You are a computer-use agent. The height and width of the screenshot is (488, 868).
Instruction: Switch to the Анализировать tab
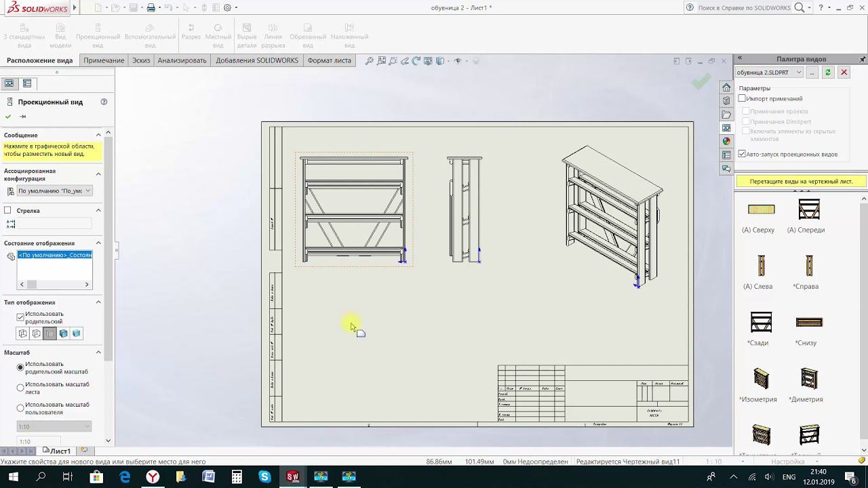click(182, 60)
